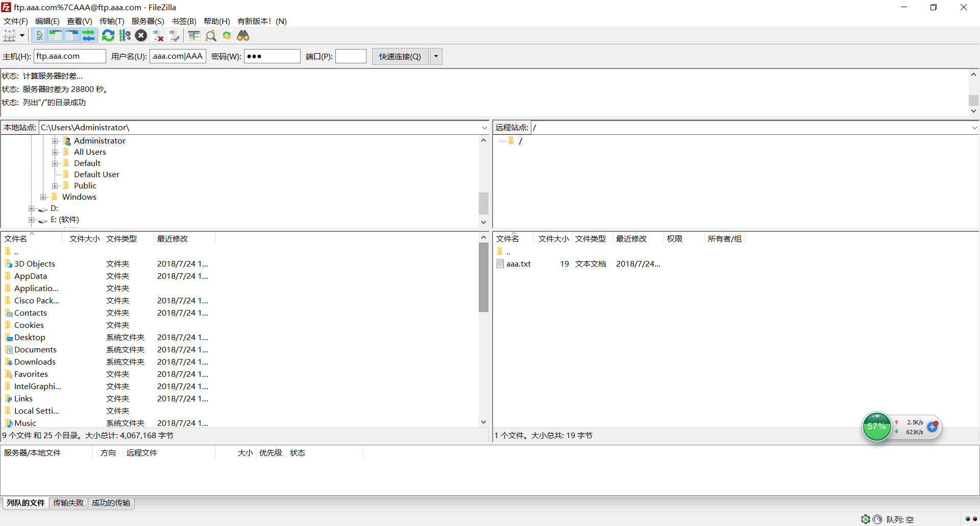
Task: Select the AppData folder
Action: 30,276
